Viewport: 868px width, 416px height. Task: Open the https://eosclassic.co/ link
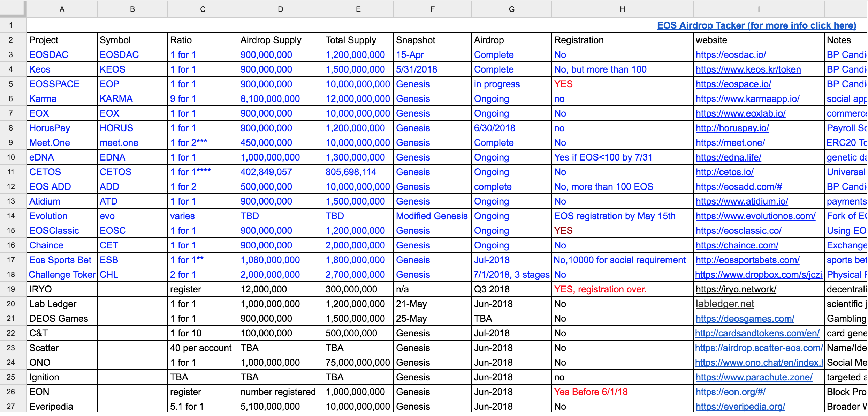pos(738,231)
